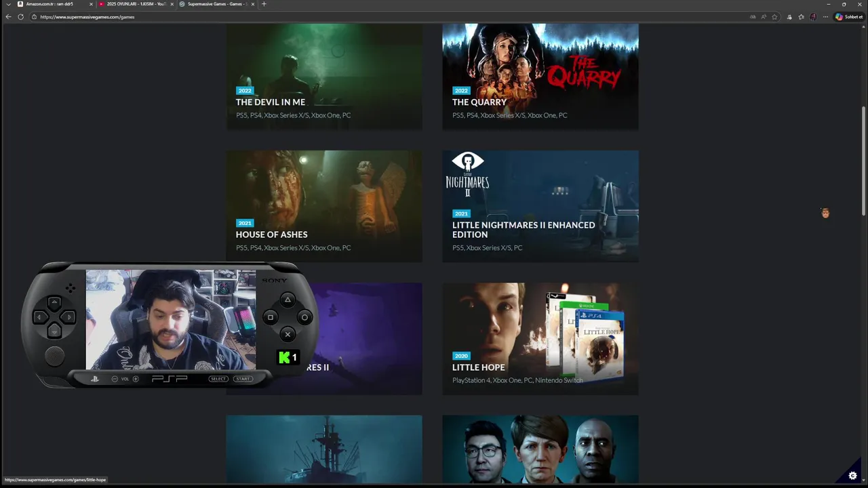Open Copilot Sohbet et button
This screenshot has width=868, height=488.
pos(848,17)
